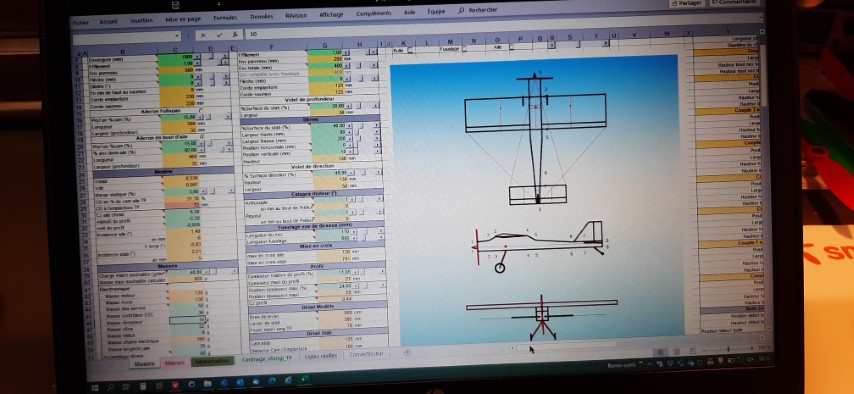Select Normal view icon in status bar

(660, 351)
